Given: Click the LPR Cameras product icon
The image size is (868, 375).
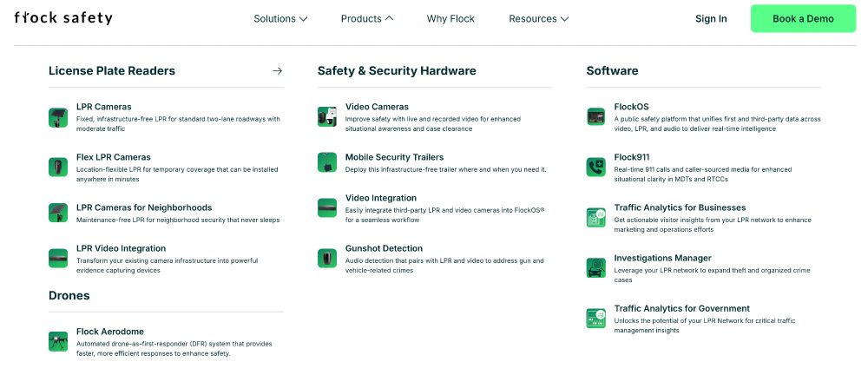Looking at the screenshot, I should pos(58,117).
